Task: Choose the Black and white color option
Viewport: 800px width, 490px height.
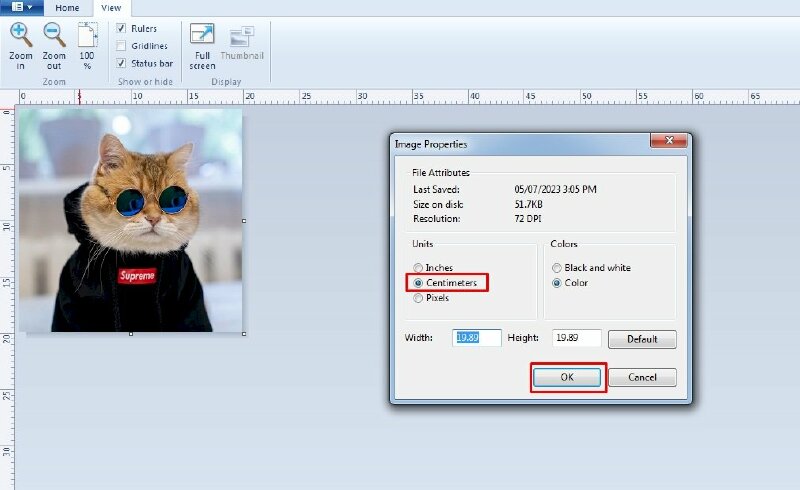Action: click(x=556, y=268)
